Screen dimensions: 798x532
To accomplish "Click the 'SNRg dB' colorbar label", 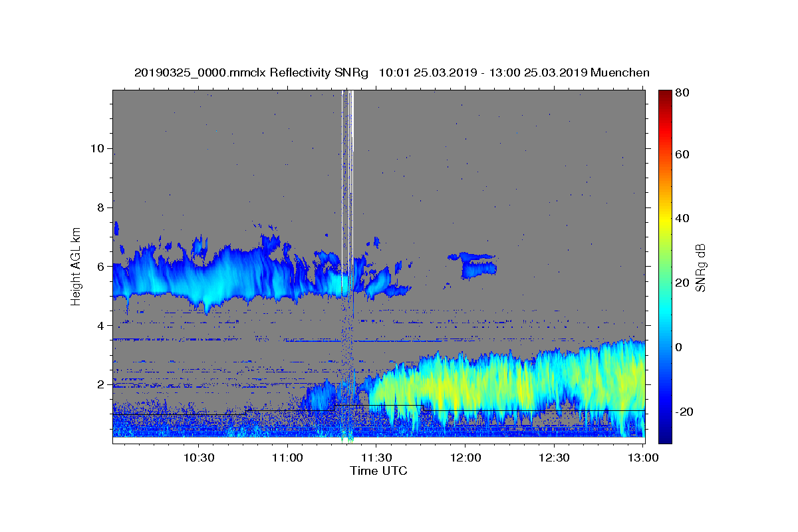I will click(x=700, y=267).
